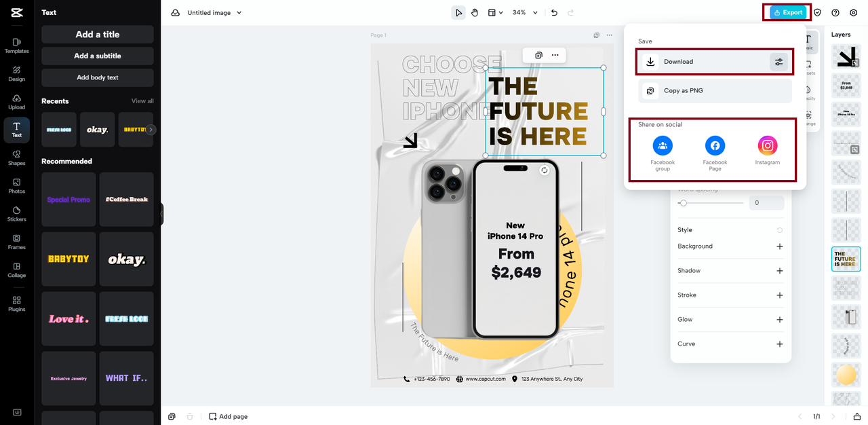Click Add a subtitle
Screen dimensions: 868x425
(x=98, y=56)
